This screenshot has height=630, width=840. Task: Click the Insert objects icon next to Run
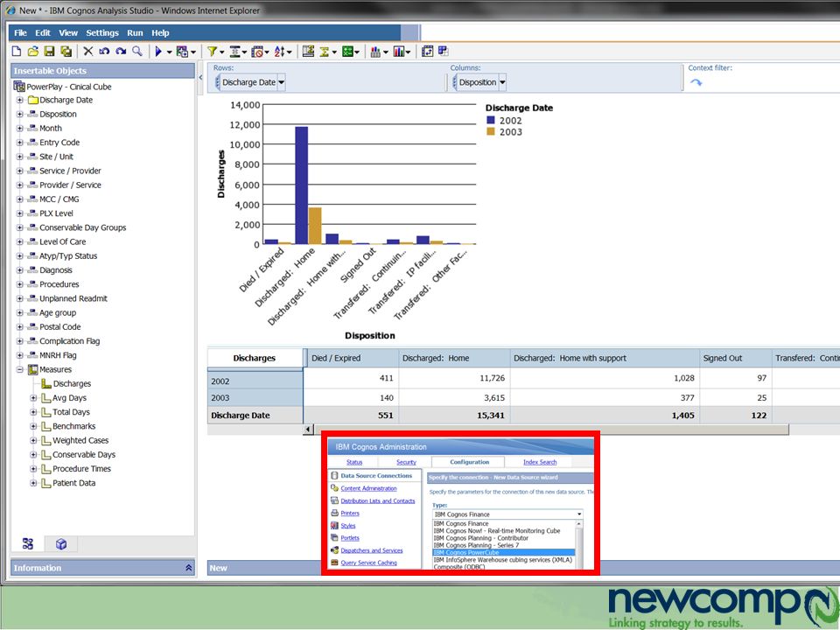pyautogui.click(x=182, y=52)
